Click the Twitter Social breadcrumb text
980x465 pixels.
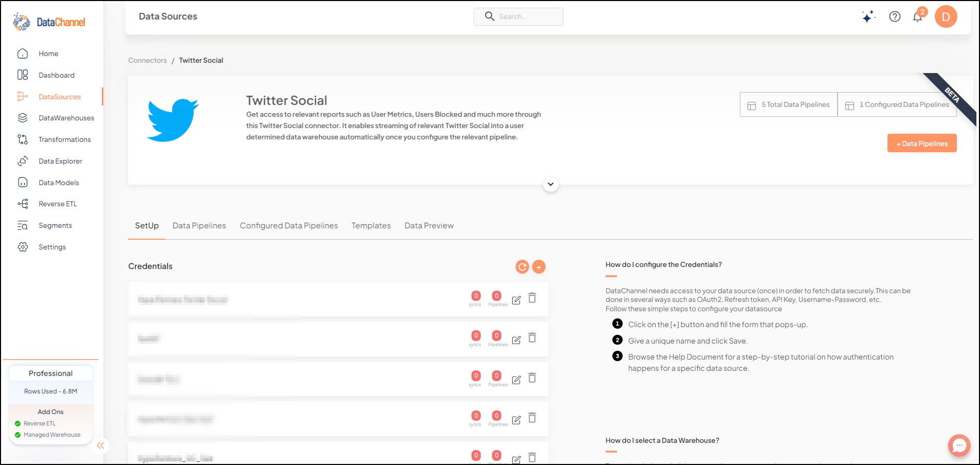click(201, 60)
